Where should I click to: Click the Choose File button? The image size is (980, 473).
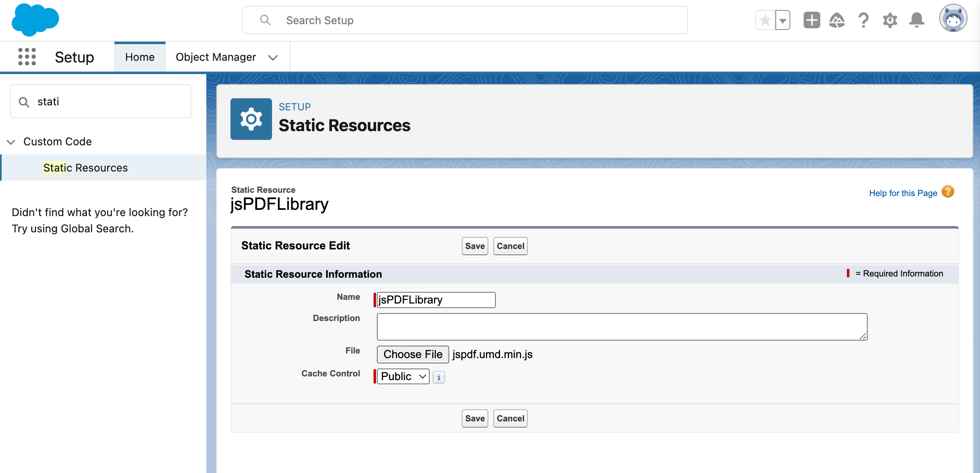(x=412, y=354)
